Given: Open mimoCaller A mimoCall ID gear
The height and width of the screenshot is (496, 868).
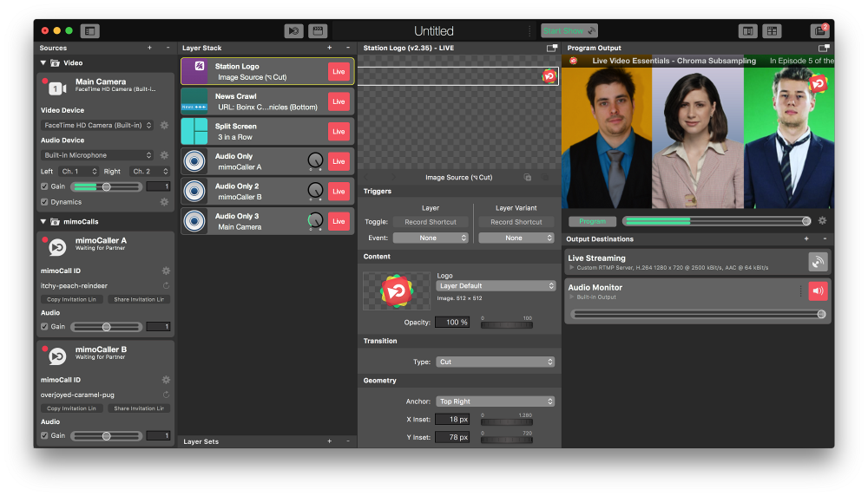Looking at the screenshot, I should (166, 271).
